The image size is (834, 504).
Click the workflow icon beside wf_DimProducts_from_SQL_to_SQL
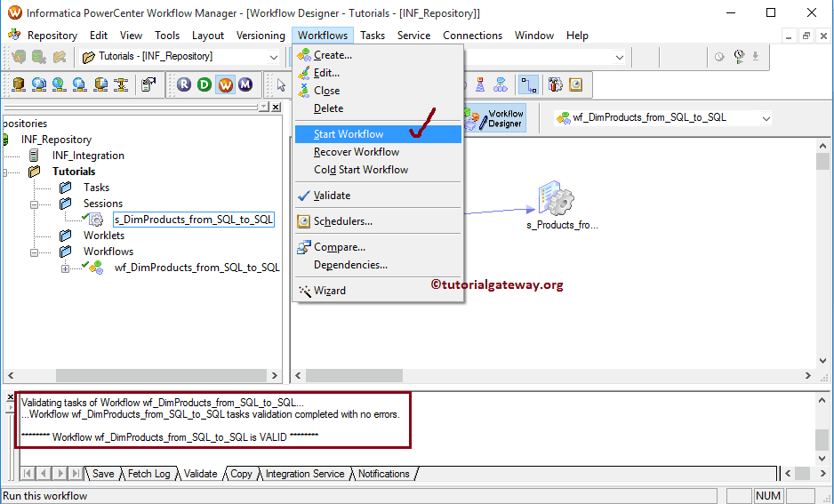[95, 268]
